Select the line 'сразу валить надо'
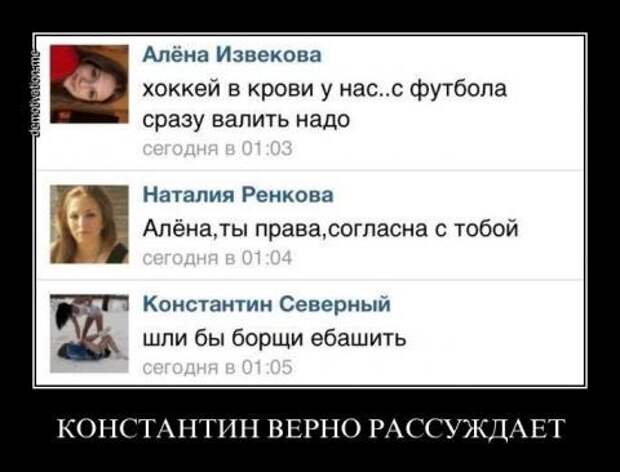This screenshot has height=472, width=620. pos(246,119)
